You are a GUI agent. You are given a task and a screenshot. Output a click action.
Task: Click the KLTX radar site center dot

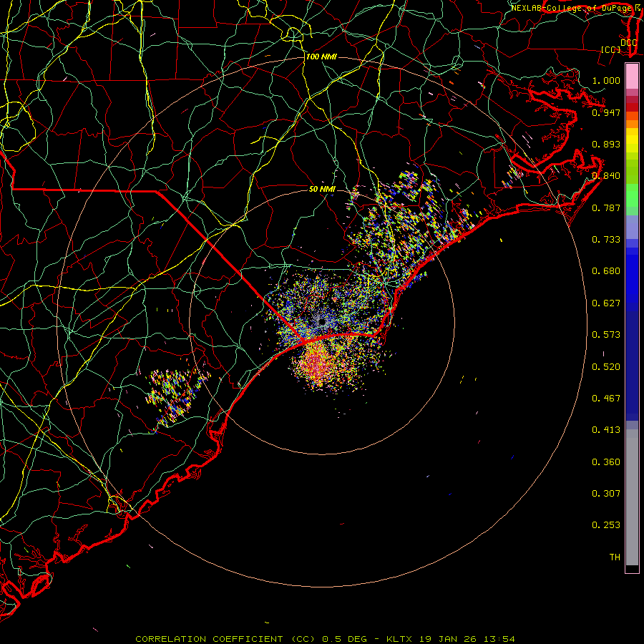322,323
